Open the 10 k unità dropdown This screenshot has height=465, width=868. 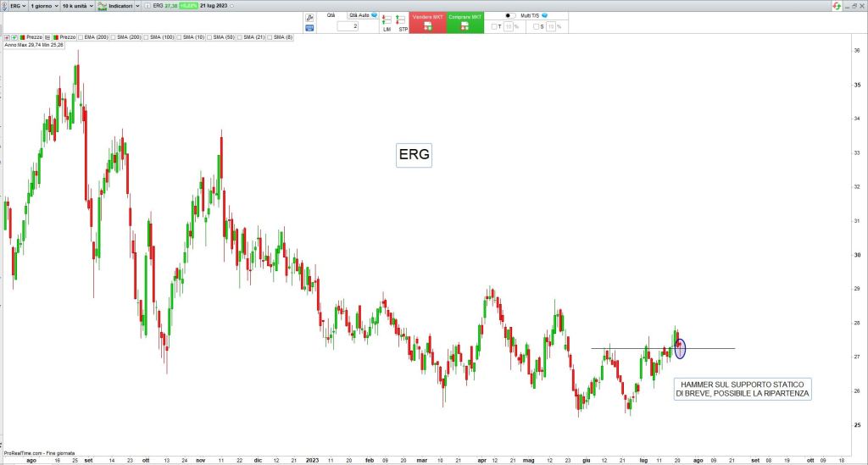click(x=77, y=6)
